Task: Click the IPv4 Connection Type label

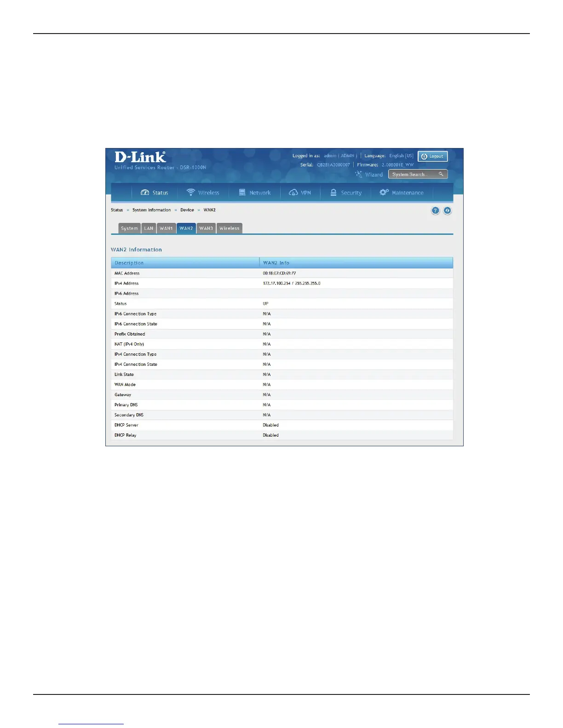Action: click(x=136, y=354)
